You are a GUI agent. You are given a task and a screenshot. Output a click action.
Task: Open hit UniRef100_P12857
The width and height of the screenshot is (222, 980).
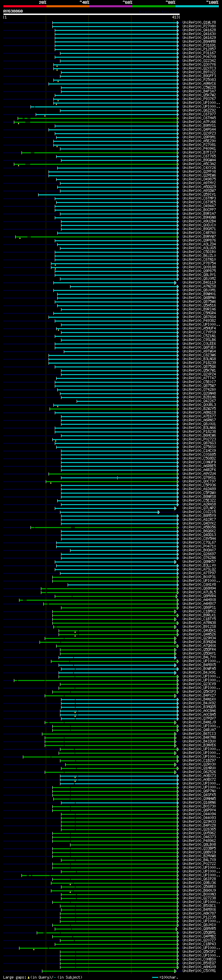point(199,49)
